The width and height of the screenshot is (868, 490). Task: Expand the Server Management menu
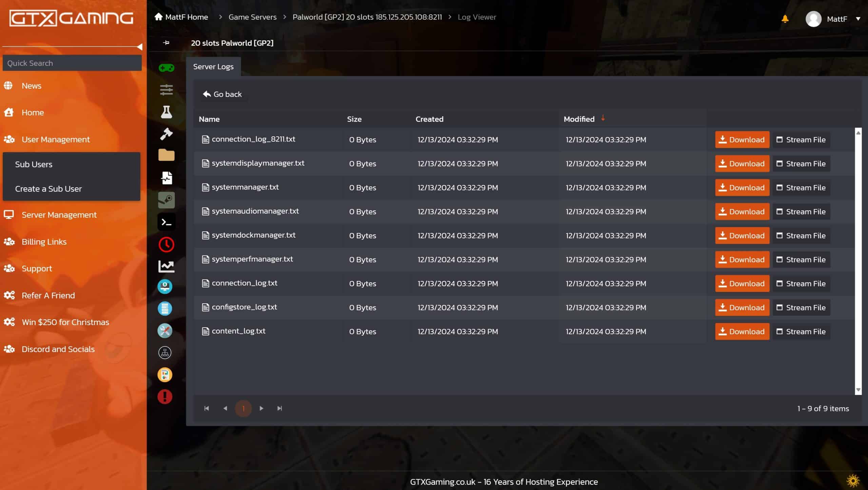point(59,215)
